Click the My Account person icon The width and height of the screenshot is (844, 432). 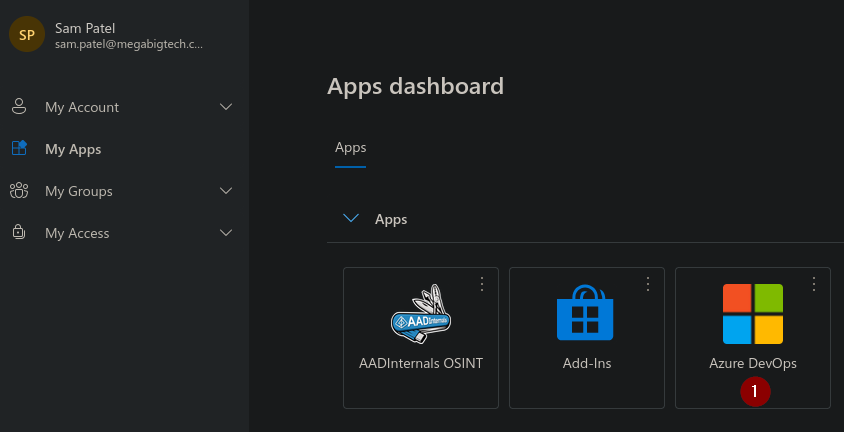18,107
